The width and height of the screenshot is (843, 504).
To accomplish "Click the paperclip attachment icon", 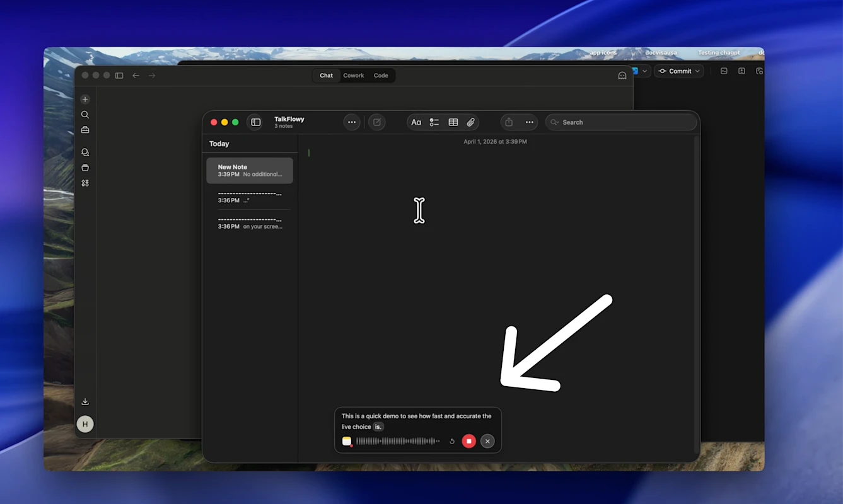I will tap(470, 122).
